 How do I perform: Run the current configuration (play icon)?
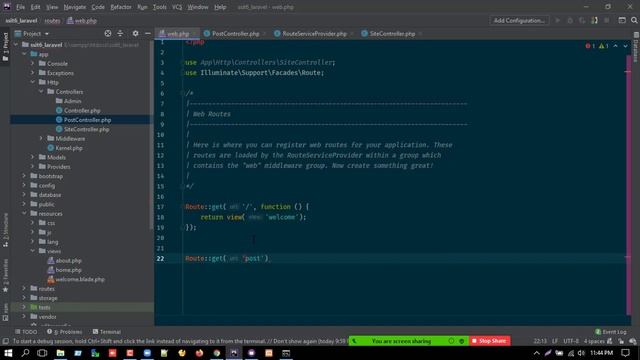558,20
